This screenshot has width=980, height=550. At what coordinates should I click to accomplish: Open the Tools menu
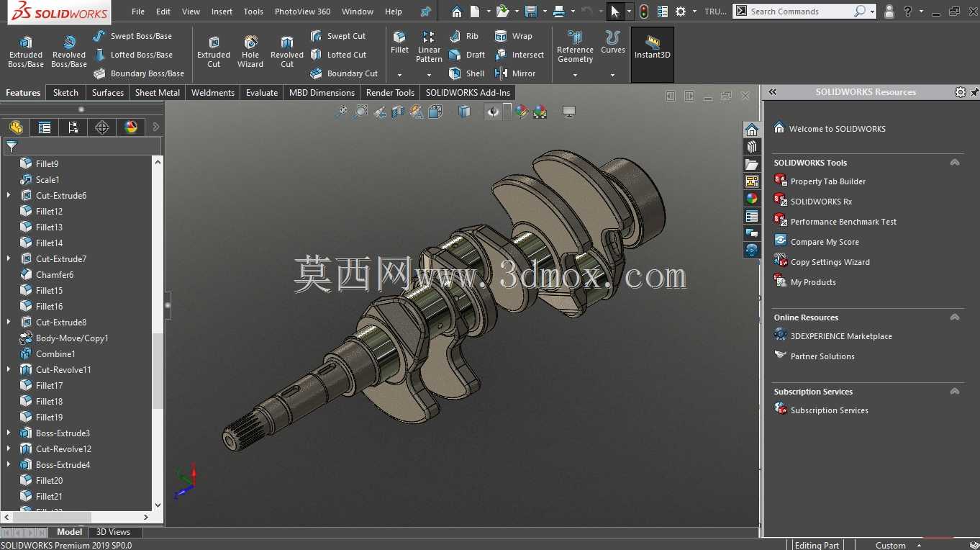[x=253, y=12]
